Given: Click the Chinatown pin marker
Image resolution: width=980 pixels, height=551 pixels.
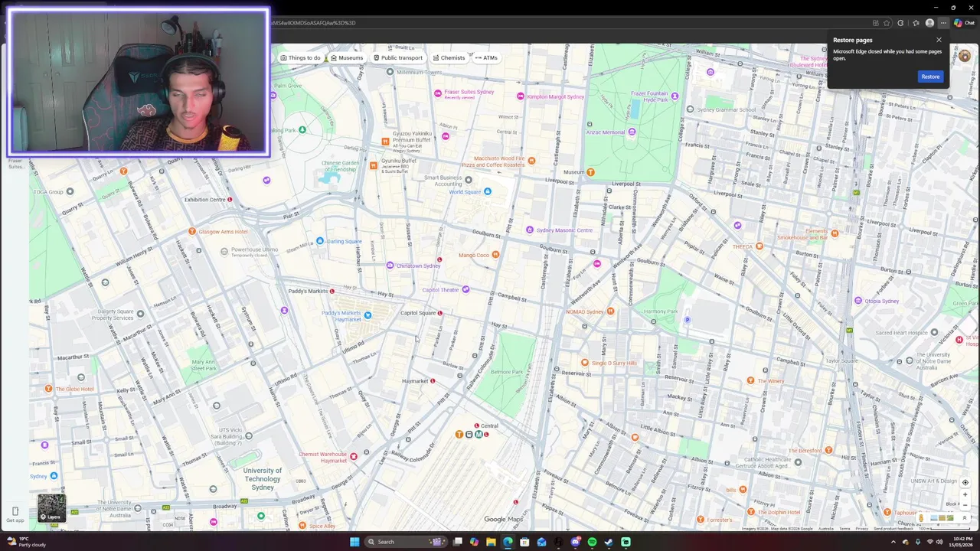Looking at the screenshot, I should 390,266.
